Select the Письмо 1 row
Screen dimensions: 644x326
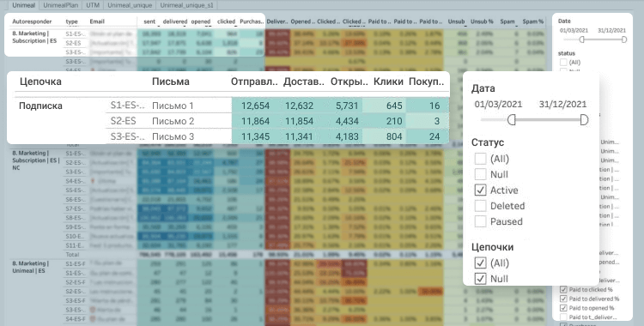[173, 106]
